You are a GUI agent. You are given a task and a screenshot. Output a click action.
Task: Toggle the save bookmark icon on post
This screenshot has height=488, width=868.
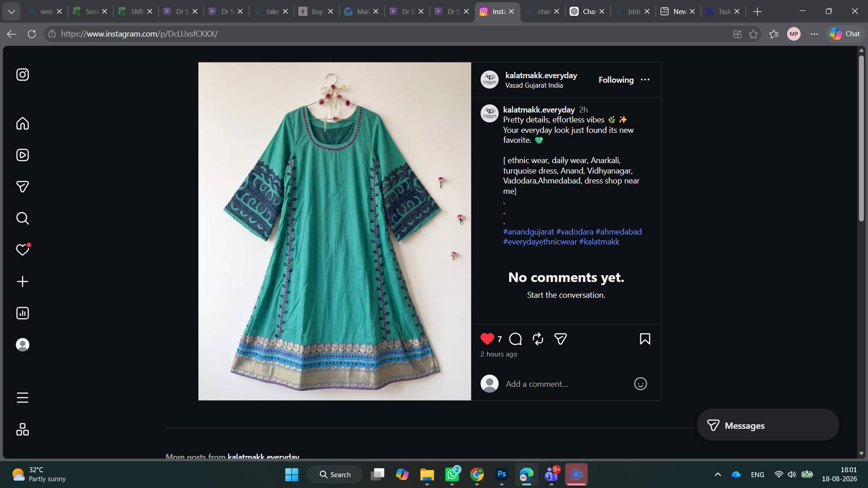[645, 339]
